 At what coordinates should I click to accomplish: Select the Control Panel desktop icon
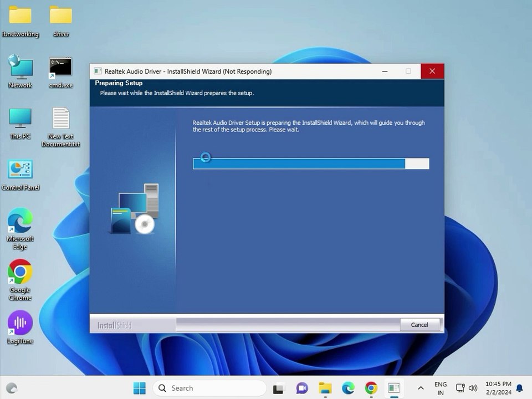click(21, 175)
